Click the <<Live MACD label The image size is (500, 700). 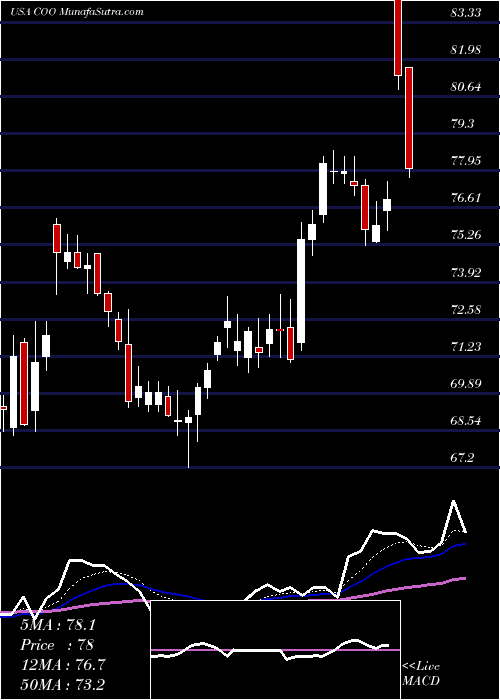[421, 674]
